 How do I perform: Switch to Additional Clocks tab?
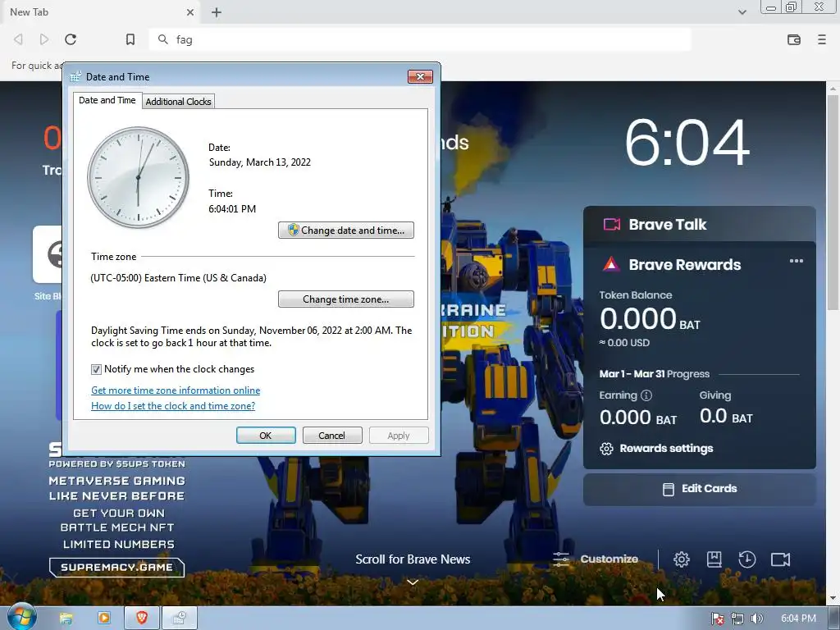[178, 101]
